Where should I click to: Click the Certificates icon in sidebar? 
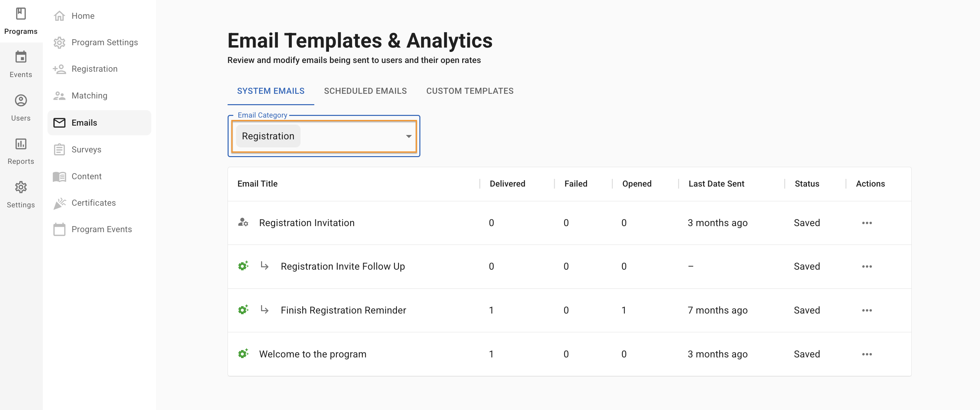point(59,203)
